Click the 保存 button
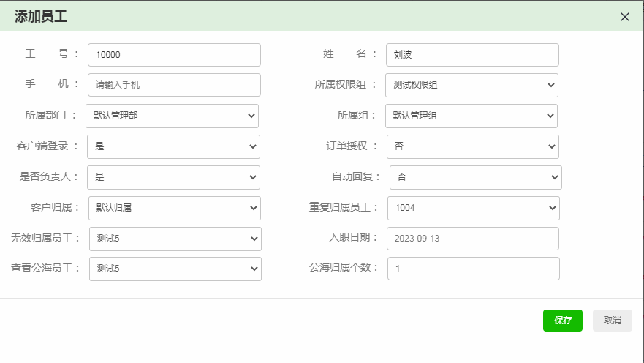The width and height of the screenshot is (644, 363). (562, 321)
